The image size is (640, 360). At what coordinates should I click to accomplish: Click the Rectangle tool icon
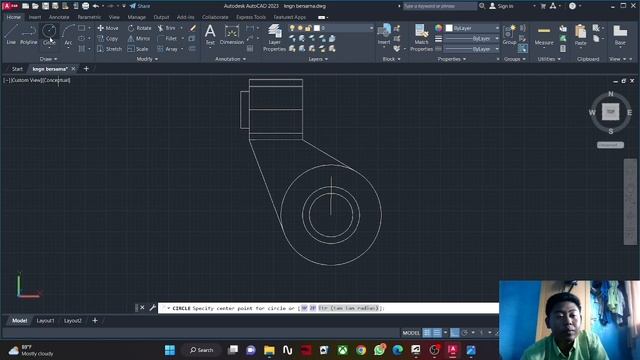coord(82,28)
